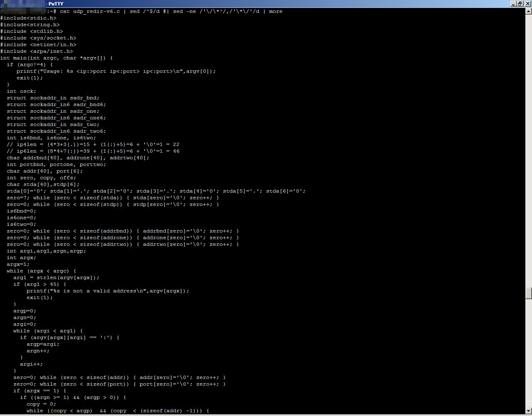This screenshot has width=532, height=416.
Task: Restore down the PuTTY window
Action: point(520,3)
